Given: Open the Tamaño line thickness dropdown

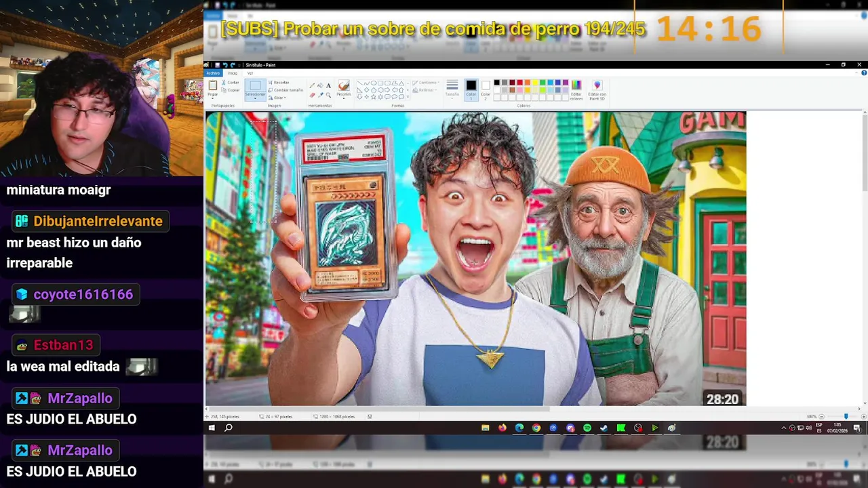Looking at the screenshot, I should 452,89.
